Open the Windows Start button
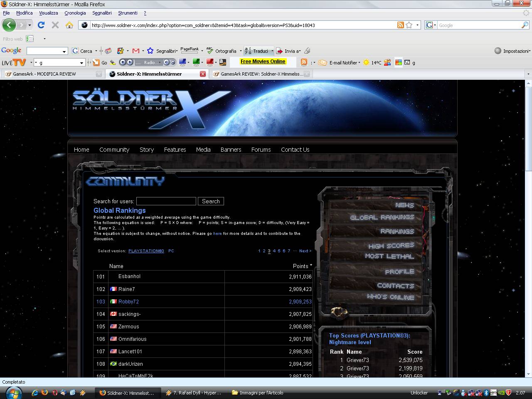Screen dimensions: 532x399 (x=14, y=392)
